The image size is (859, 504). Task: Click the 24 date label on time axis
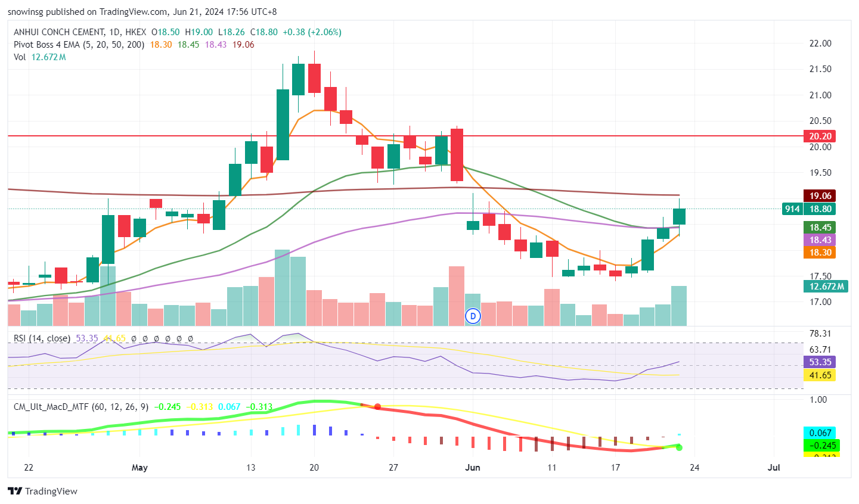pyautogui.click(x=694, y=468)
